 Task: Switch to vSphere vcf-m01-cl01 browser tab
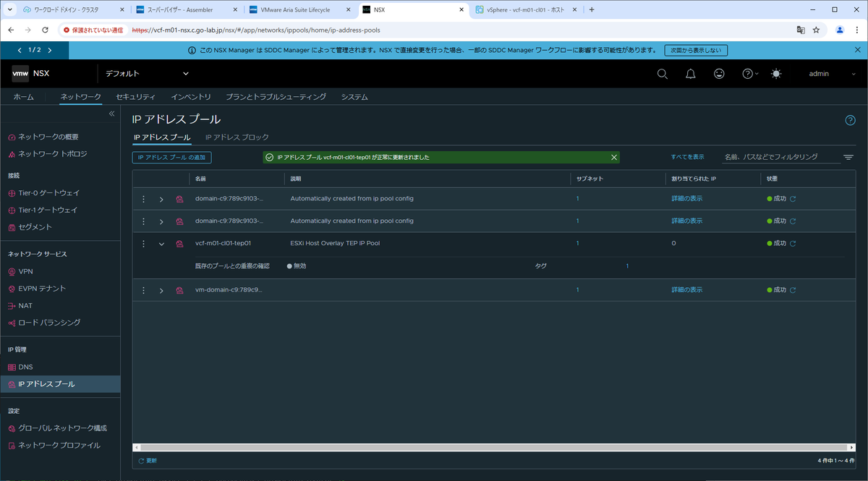(525, 9)
